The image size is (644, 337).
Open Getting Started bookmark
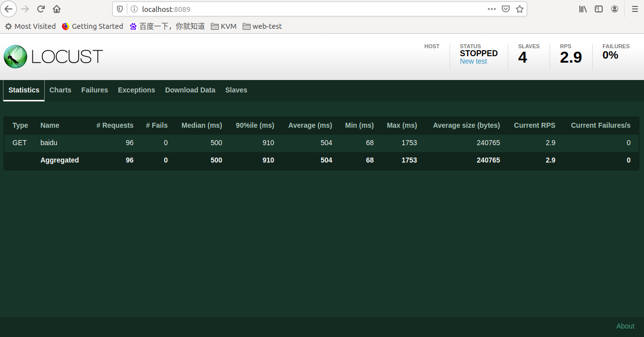[92, 26]
